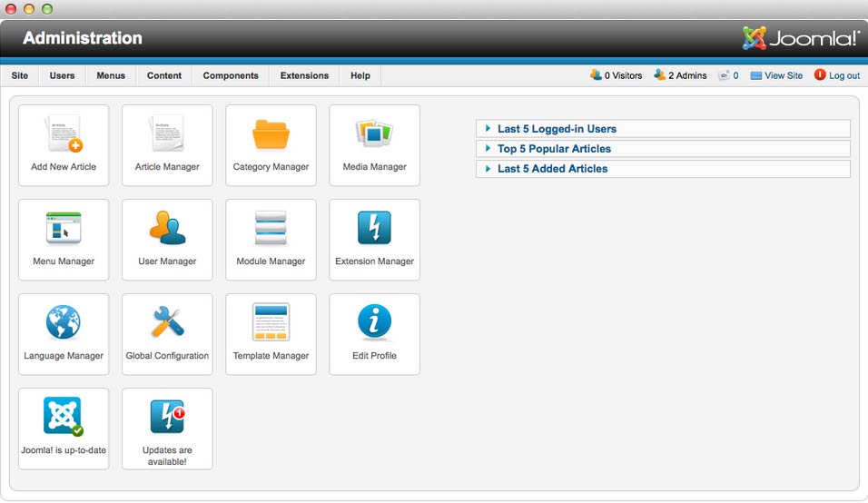
Task: Click the Template Manager icon
Action: (271, 323)
